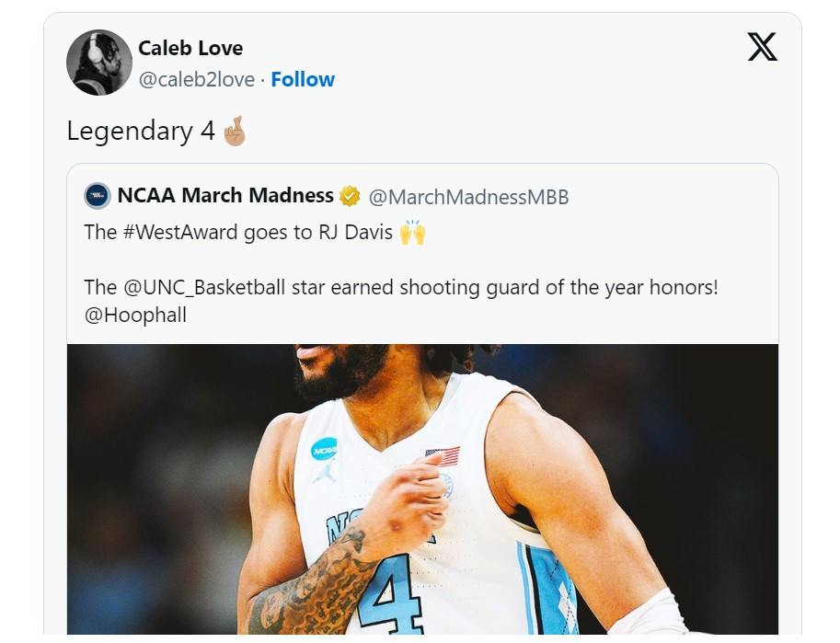Click the NCAA March Madness avatar
This screenshot has width=840, height=643.
98,196
